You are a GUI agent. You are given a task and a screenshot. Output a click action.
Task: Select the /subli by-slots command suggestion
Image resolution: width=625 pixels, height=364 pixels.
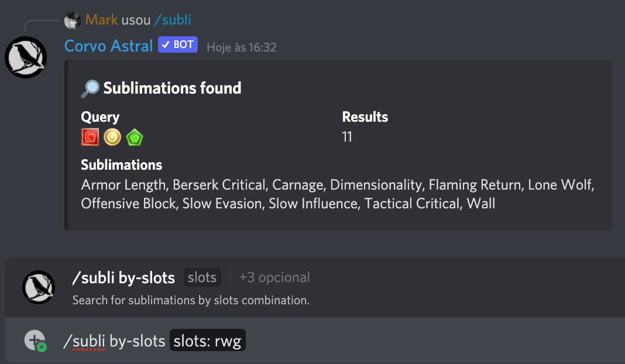(123, 278)
